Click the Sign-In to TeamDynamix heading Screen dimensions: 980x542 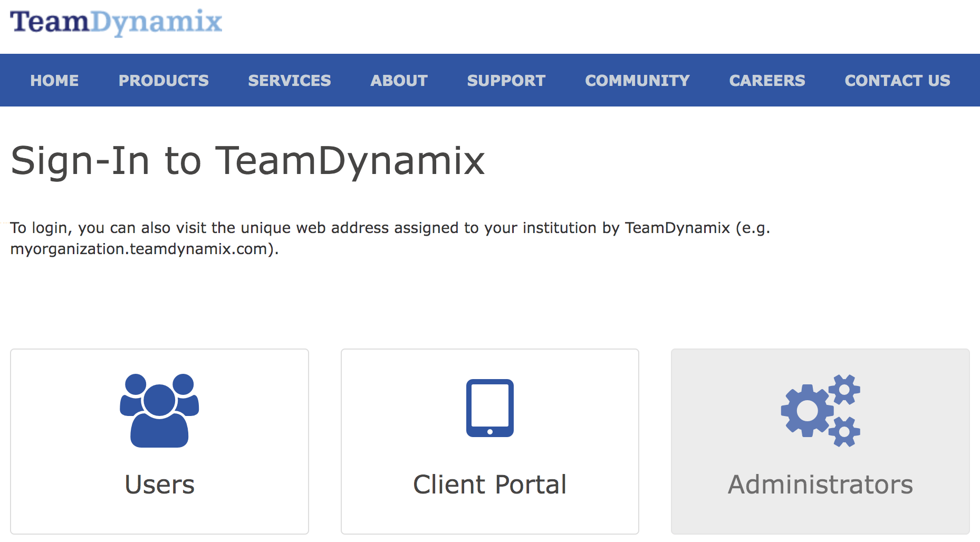tap(247, 161)
